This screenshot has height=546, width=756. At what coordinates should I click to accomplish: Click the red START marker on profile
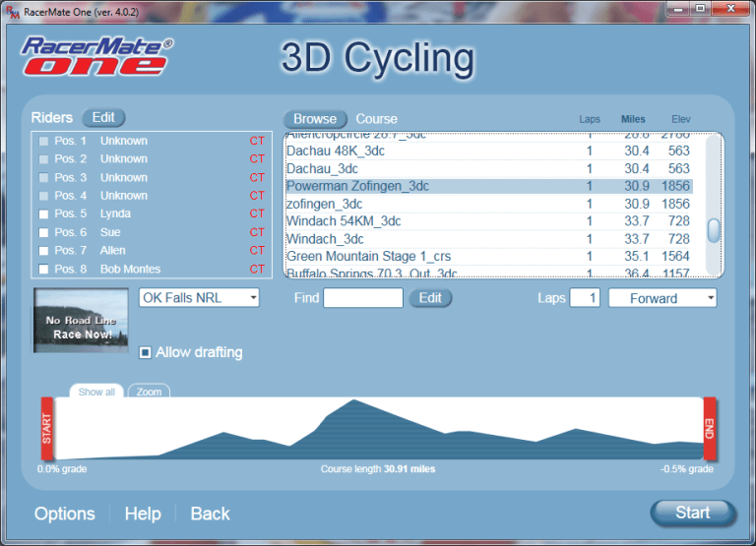[x=46, y=428]
